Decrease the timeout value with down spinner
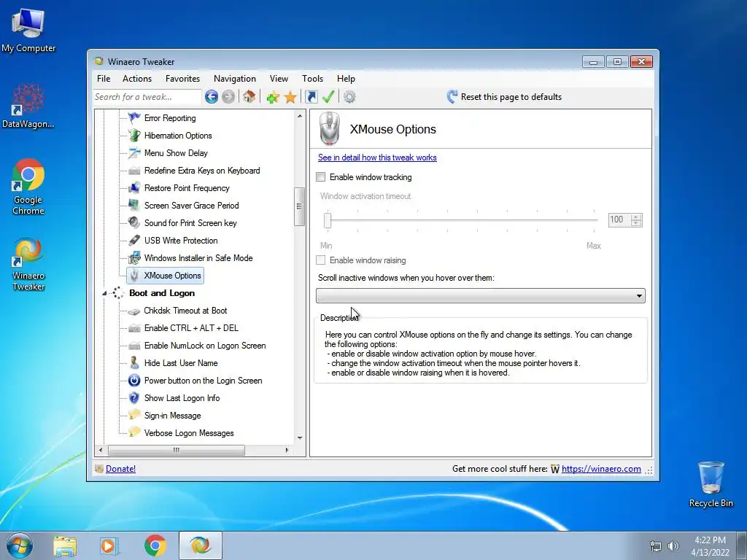Image resolution: width=747 pixels, height=560 pixels. [636, 222]
